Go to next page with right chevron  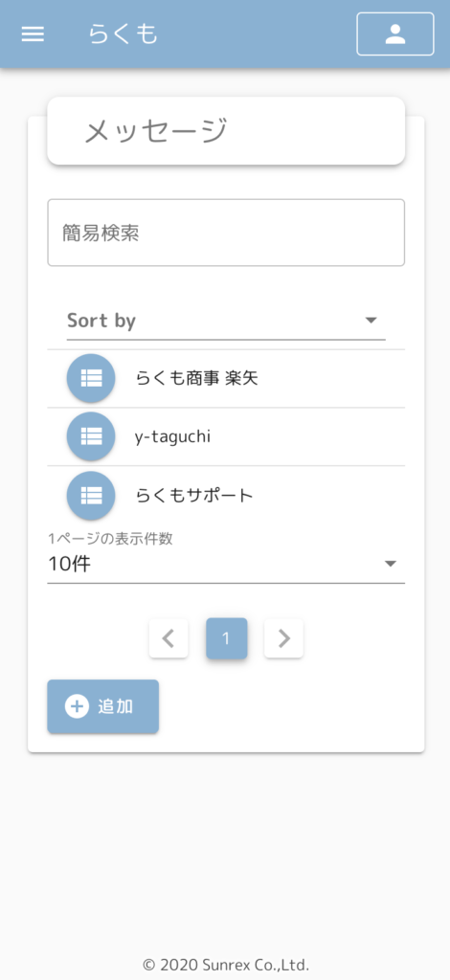click(283, 638)
